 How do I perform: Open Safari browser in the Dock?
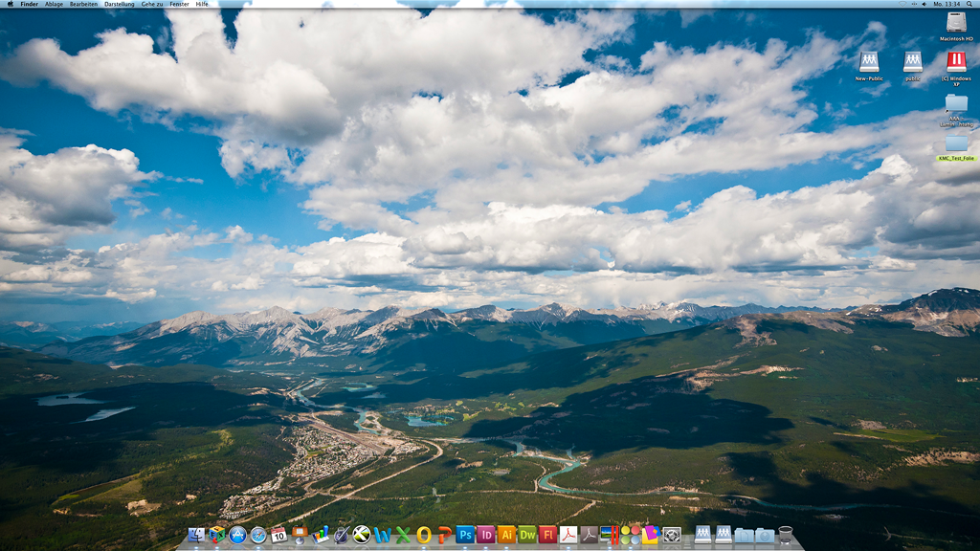(x=258, y=535)
